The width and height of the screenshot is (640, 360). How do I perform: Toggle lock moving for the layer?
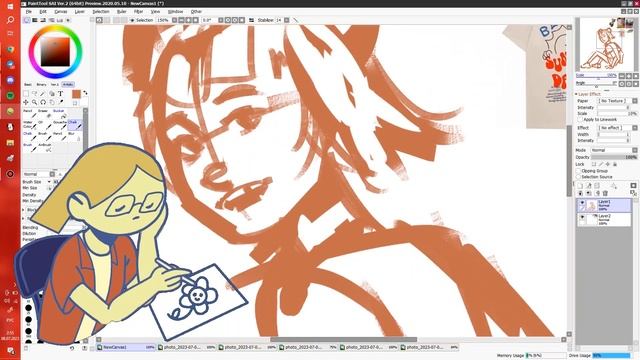[608, 164]
